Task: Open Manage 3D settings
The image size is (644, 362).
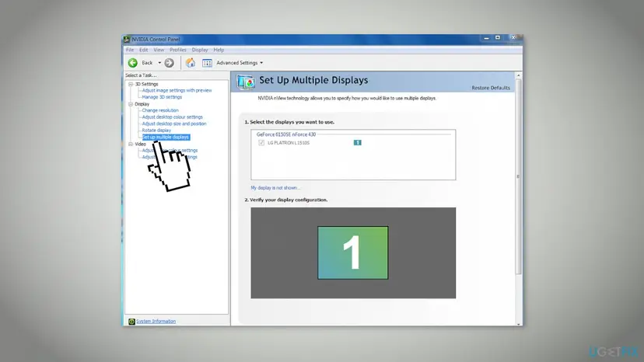Action: (162, 97)
